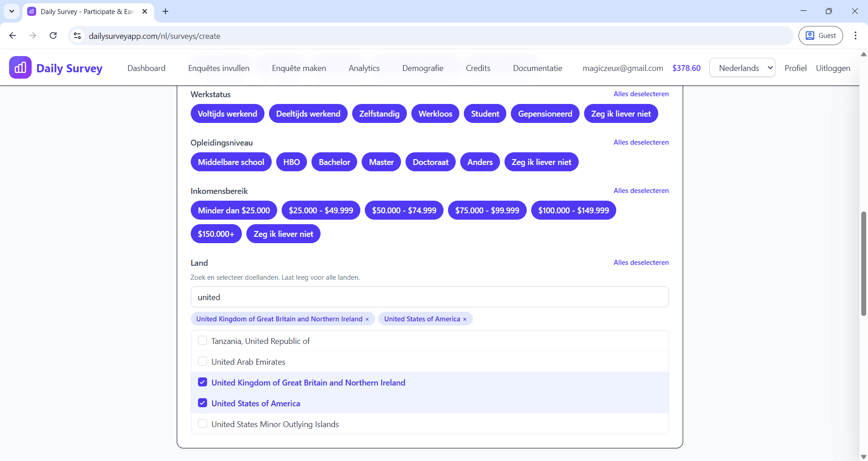Click the Daily Survey logo icon
The width and height of the screenshot is (868, 461).
(20, 68)
